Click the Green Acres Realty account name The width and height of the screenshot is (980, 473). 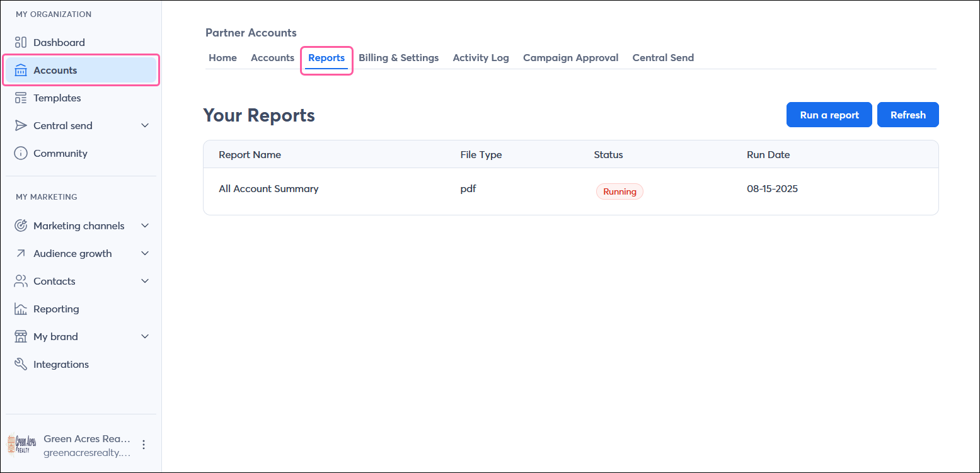[87, 438]
